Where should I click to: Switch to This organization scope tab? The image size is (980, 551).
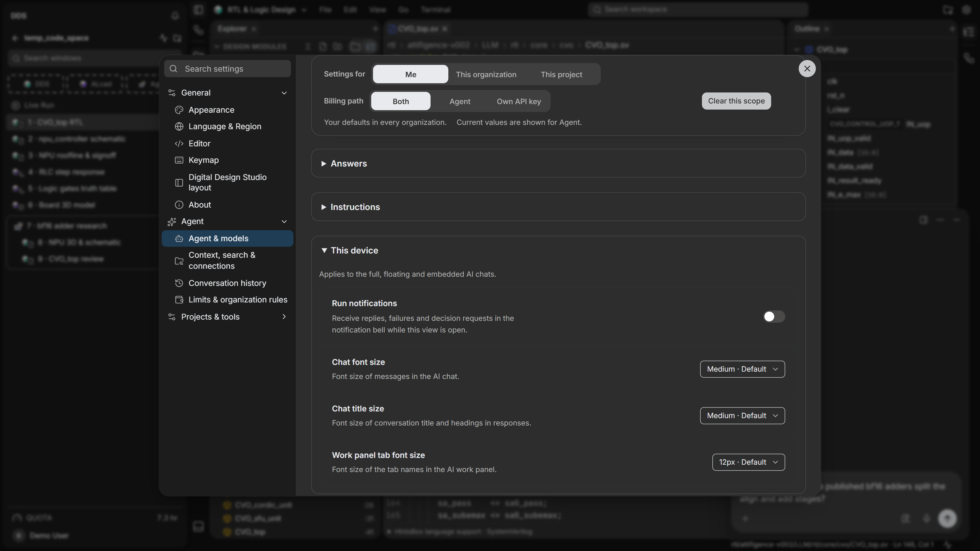pos(486,74)
